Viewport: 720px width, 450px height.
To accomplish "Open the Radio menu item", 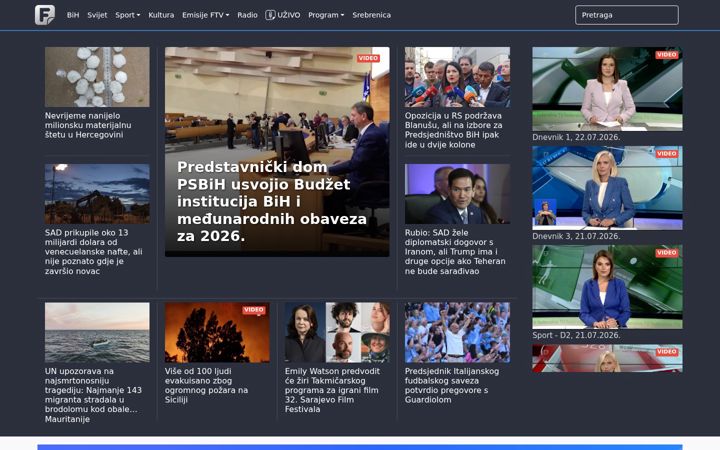I will 247,15.
